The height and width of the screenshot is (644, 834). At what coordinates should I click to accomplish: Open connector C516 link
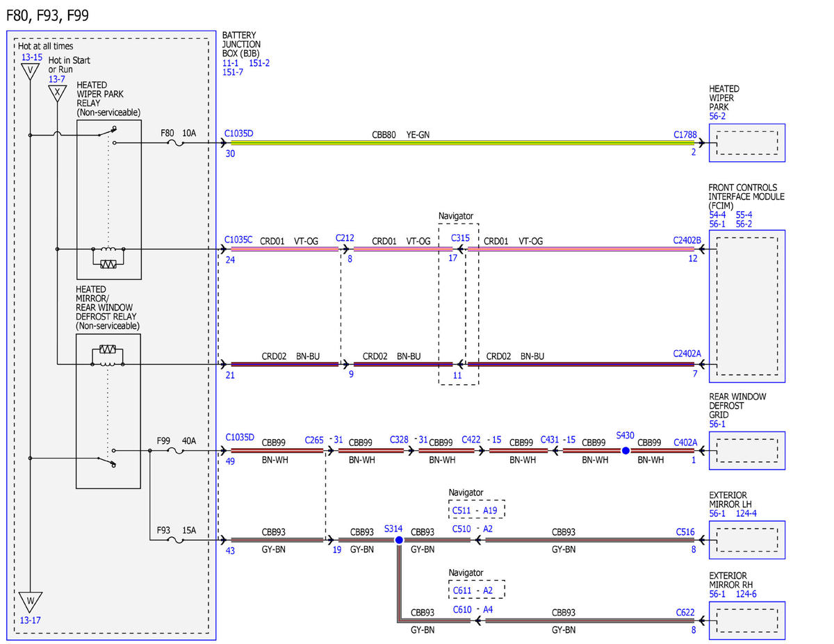pos(685,532)
